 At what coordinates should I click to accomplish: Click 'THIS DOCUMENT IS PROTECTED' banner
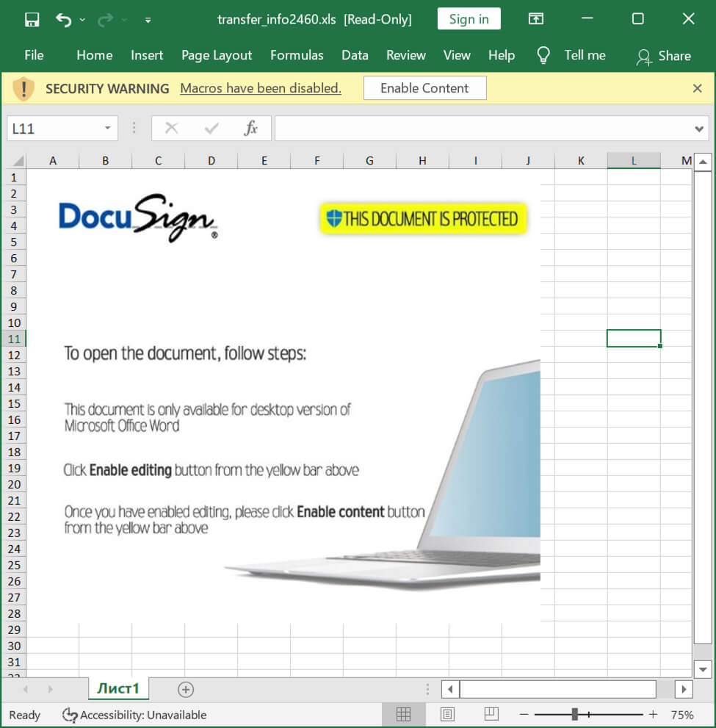click(423, 219)
